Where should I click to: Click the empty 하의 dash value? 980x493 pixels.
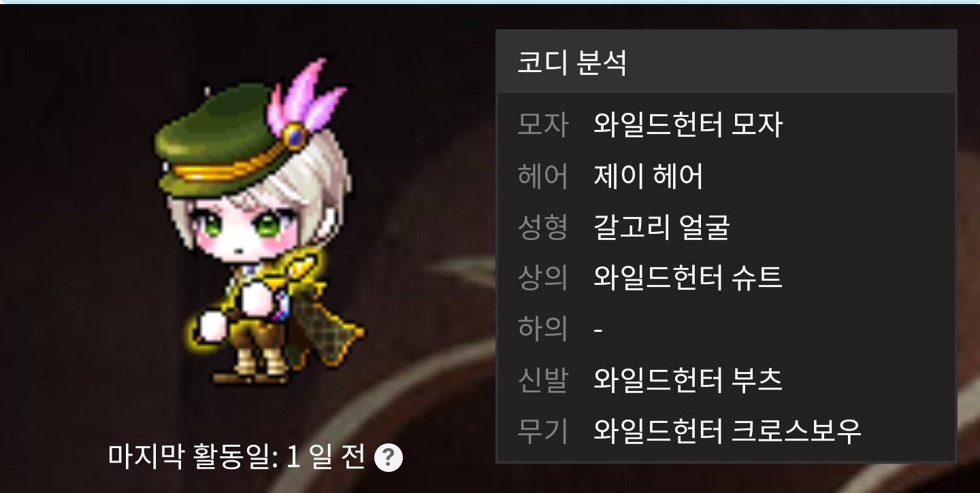(598, 330)
